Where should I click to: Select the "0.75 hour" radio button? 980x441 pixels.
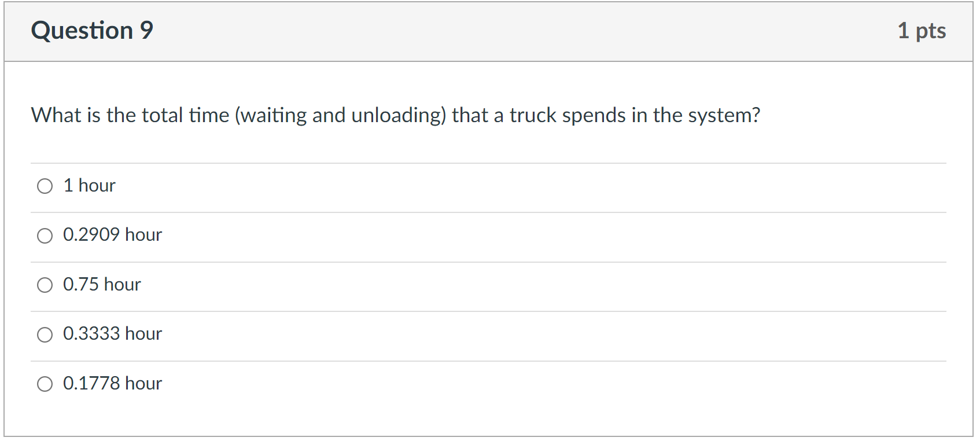pos(45,285)
